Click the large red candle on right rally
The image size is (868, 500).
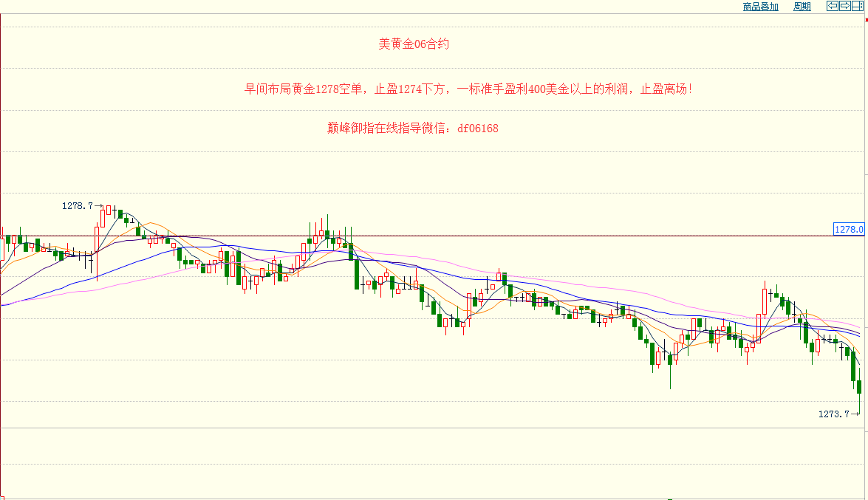click(764, 303)
